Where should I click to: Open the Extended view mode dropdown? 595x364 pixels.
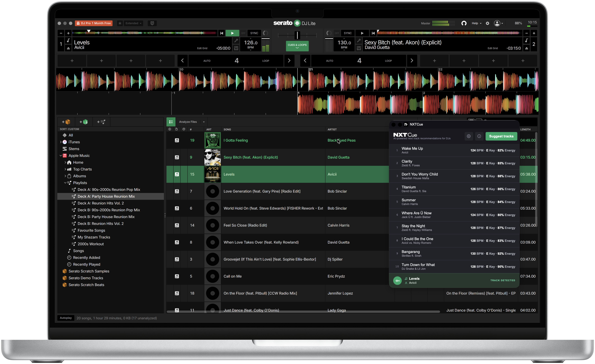pyautogui.click(x=133, y=23)
